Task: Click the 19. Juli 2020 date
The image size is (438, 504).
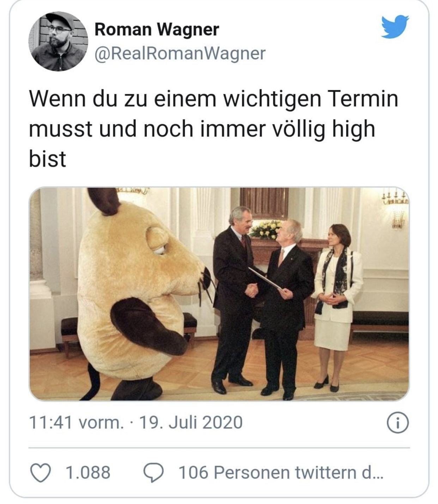Action: click(x=191, y=423)
